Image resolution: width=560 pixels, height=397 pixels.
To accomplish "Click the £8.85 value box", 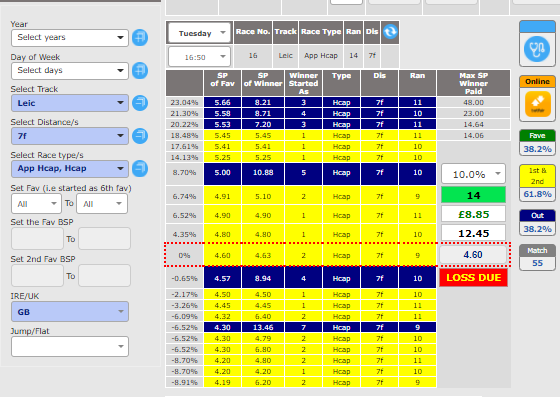I will click(473, 214).
